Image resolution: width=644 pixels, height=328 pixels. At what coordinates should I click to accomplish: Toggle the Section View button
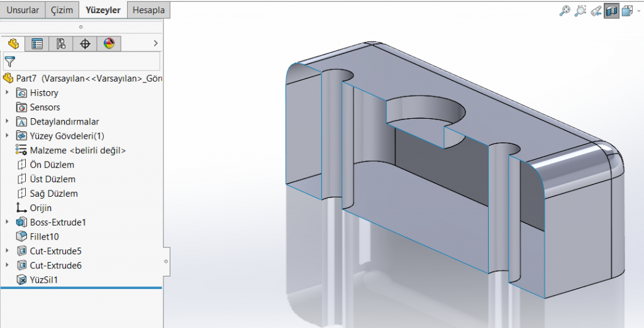pos(611,10)
